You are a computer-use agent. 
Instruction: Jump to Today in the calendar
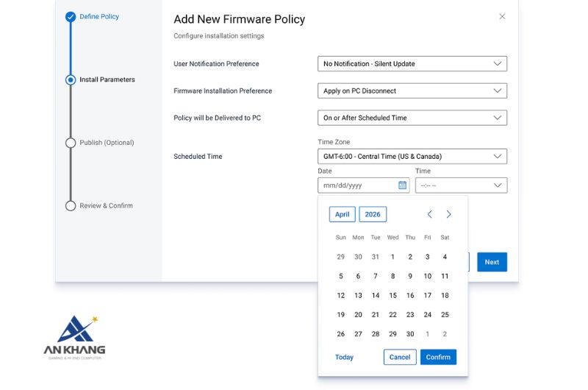(x=344, y=357)
